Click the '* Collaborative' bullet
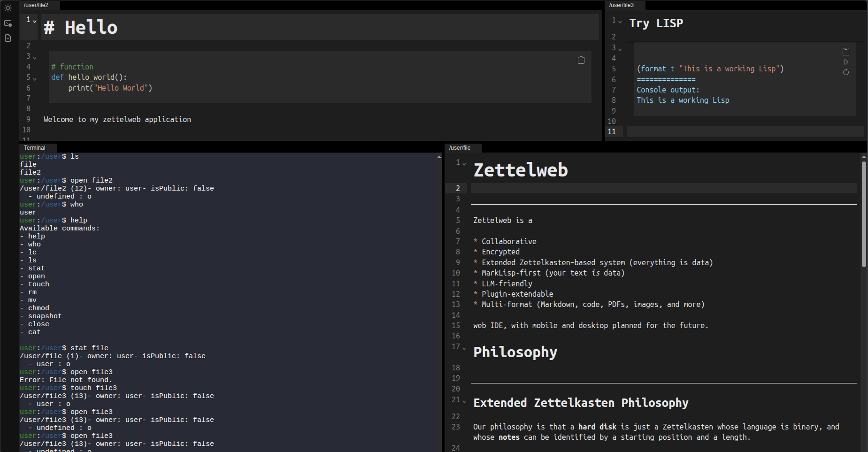 [505, 242]
